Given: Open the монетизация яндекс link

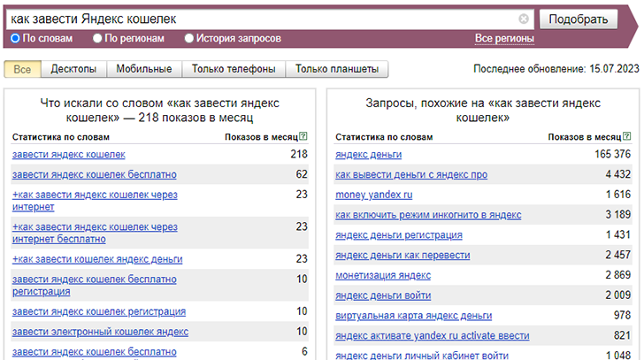Looking at the screenshot, I should coord(383,275).
